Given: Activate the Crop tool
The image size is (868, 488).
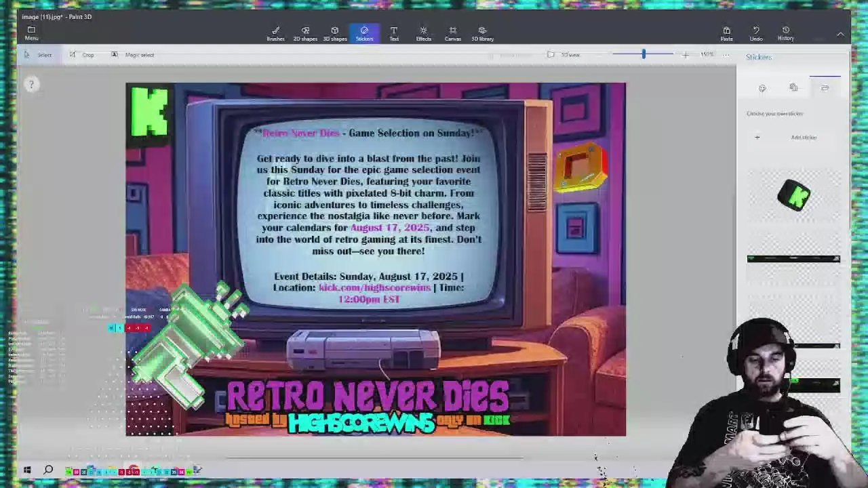Looking at the screenshot, I should click(82, 55).
